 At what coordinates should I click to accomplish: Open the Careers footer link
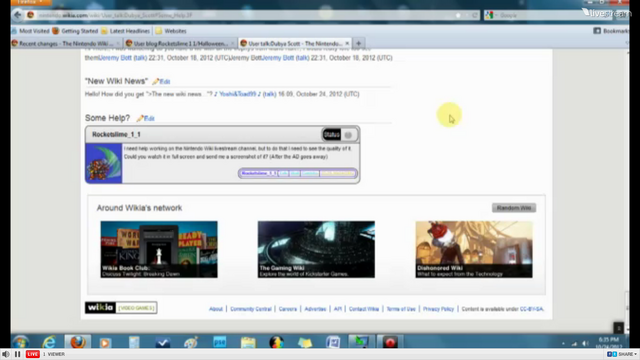[288, 309]
